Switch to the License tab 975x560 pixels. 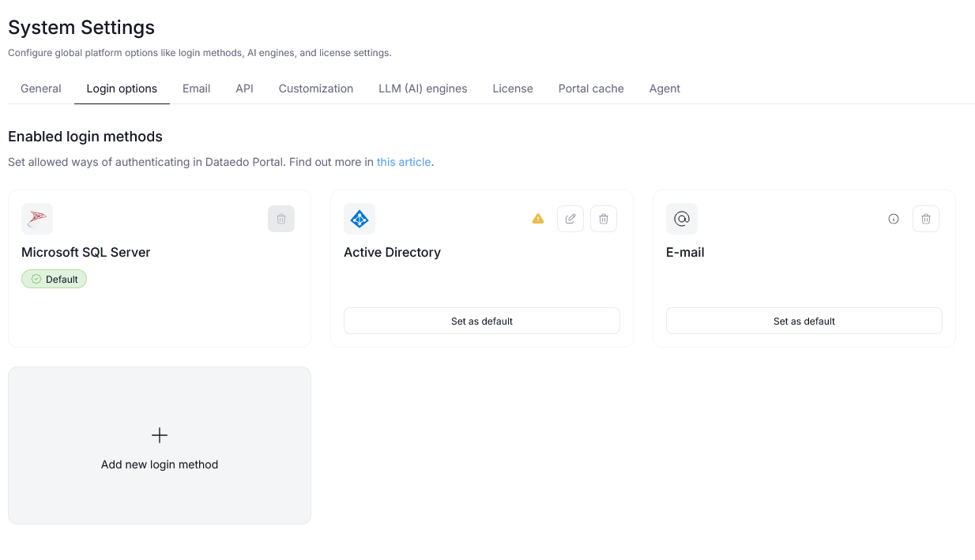point(513,88)
